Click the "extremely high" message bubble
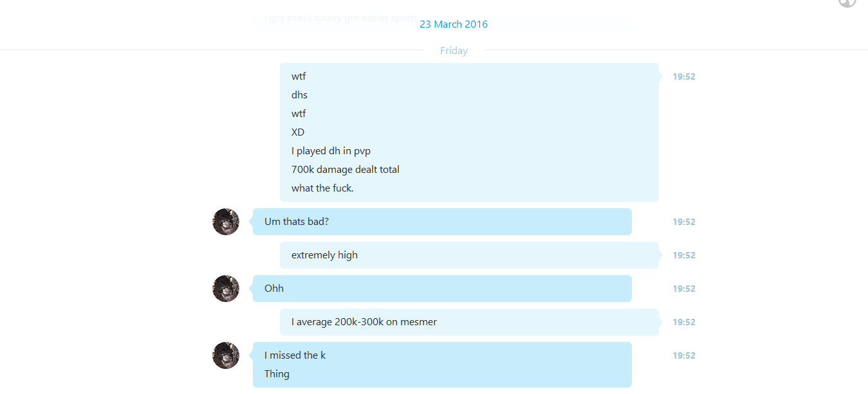The width and height of the screenshot is (868, 394). click(x=469, y=255)
